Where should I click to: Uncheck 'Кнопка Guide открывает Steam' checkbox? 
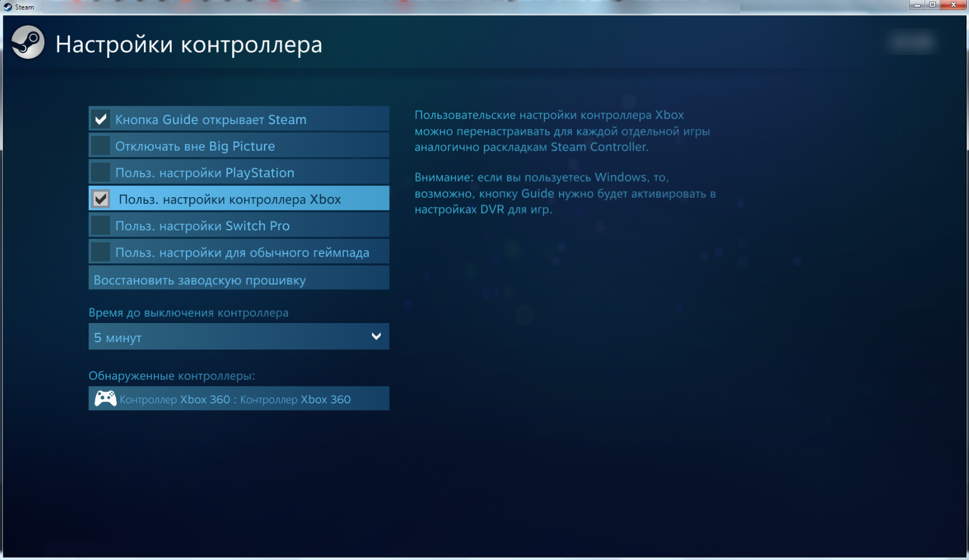(x=101, y=119)
